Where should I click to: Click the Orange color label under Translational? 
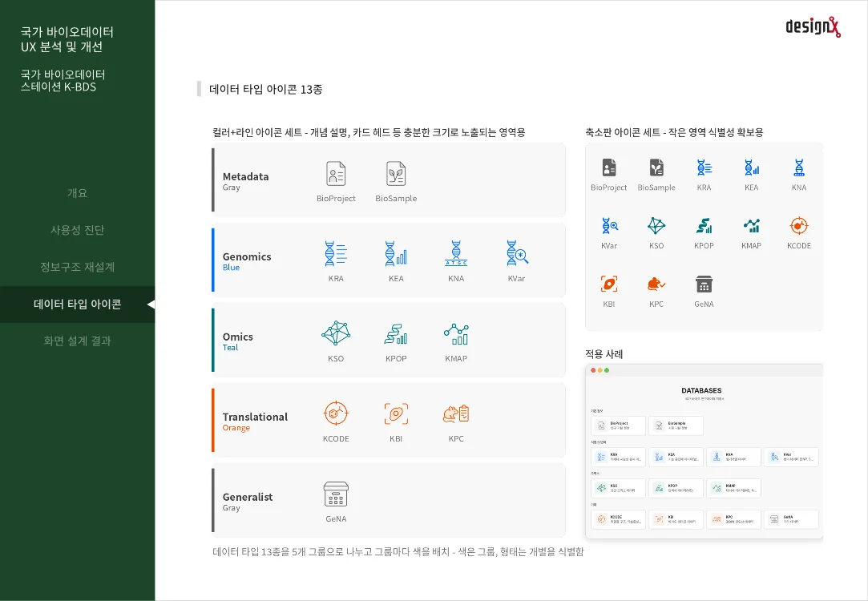[236, 428]
